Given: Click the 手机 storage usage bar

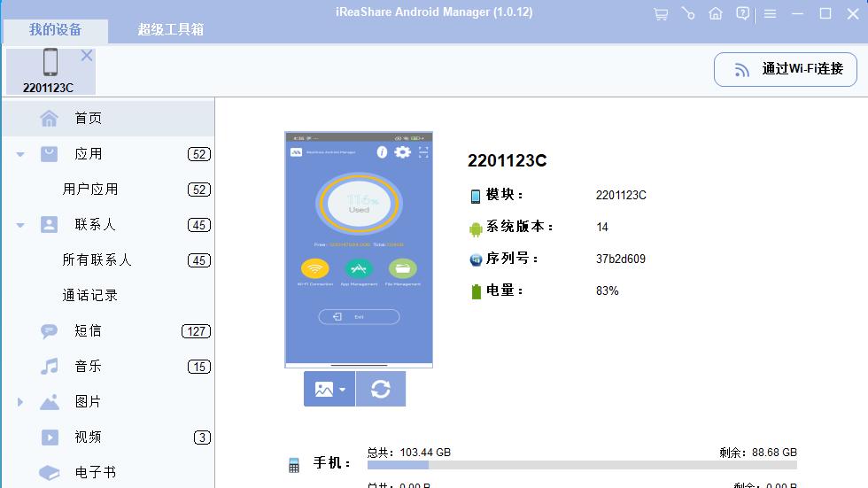Looking at the screenshot, I should tap(582, 465).
